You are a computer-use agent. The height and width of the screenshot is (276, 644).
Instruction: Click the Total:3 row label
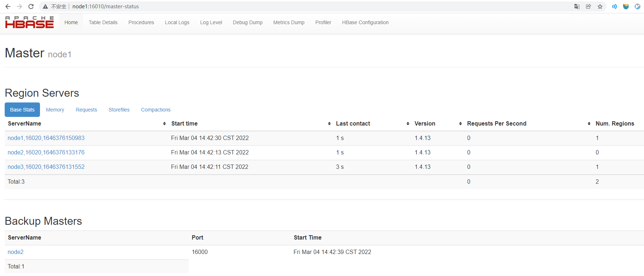[x=16, y=181]
